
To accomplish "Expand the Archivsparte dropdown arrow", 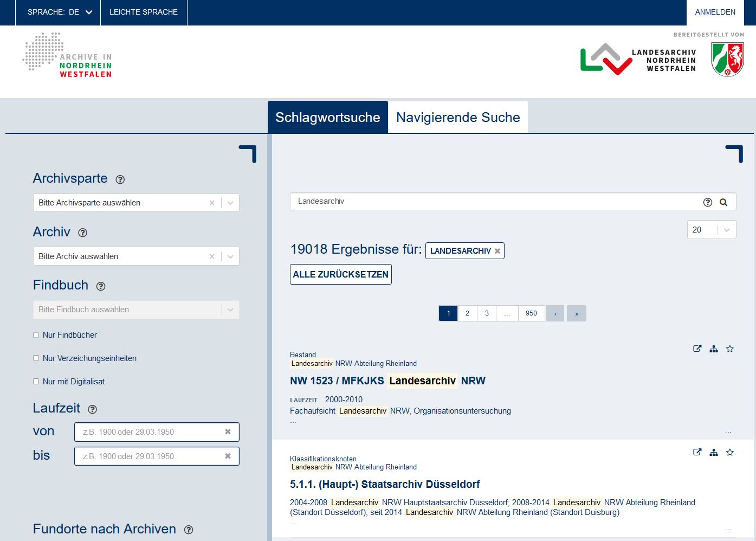I will click(x=230, y=203).
